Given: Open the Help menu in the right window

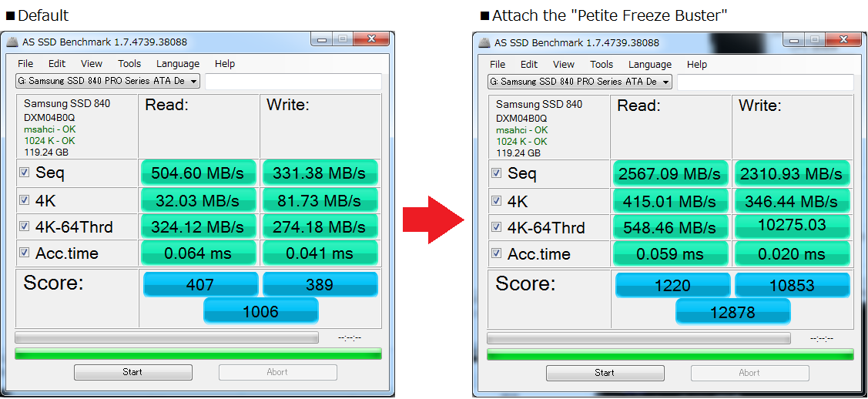Looking at the screenshot, I should point(697,65).
